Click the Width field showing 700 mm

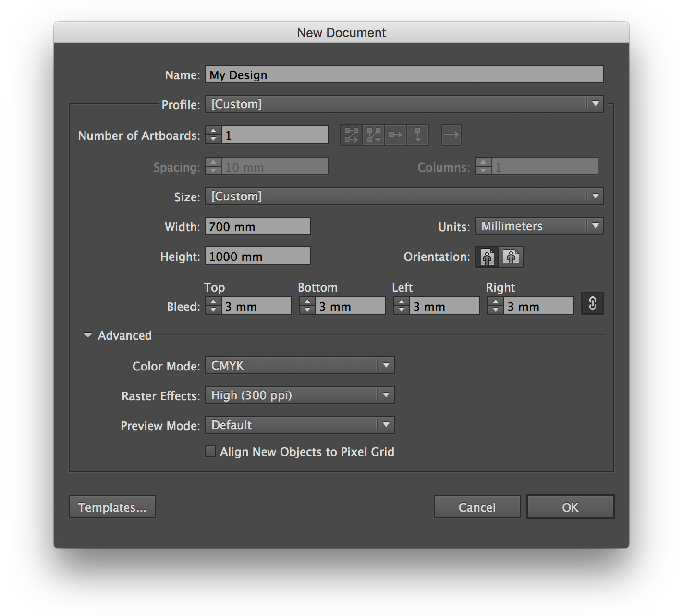(258, 226)
